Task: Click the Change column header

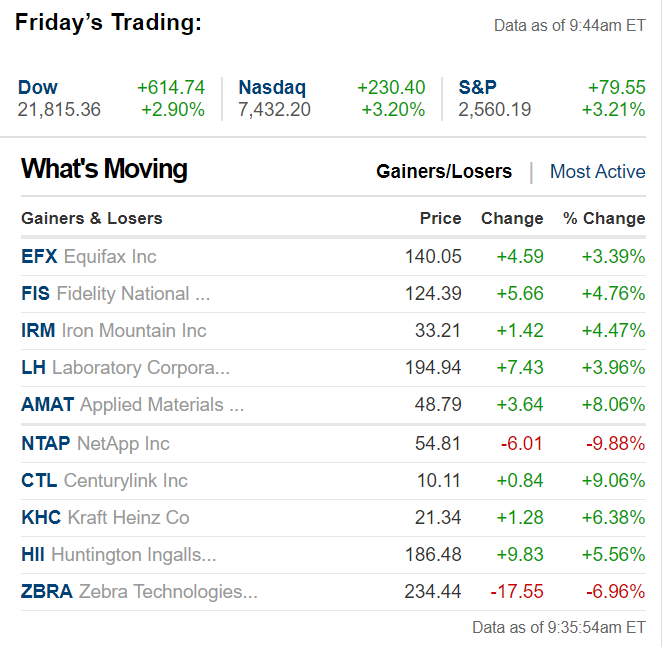Action: (x=512, y=218)
